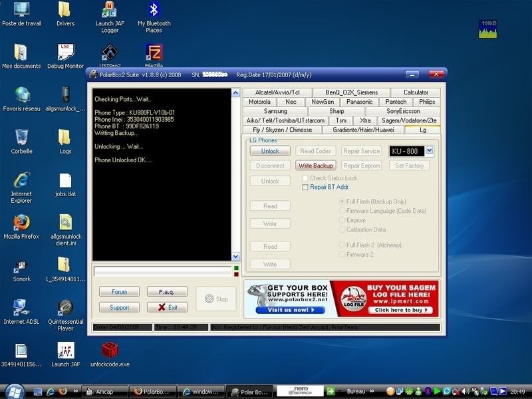Click the F.a.q. button
This screenshot has width=532, height=399.
coord(167,292)
